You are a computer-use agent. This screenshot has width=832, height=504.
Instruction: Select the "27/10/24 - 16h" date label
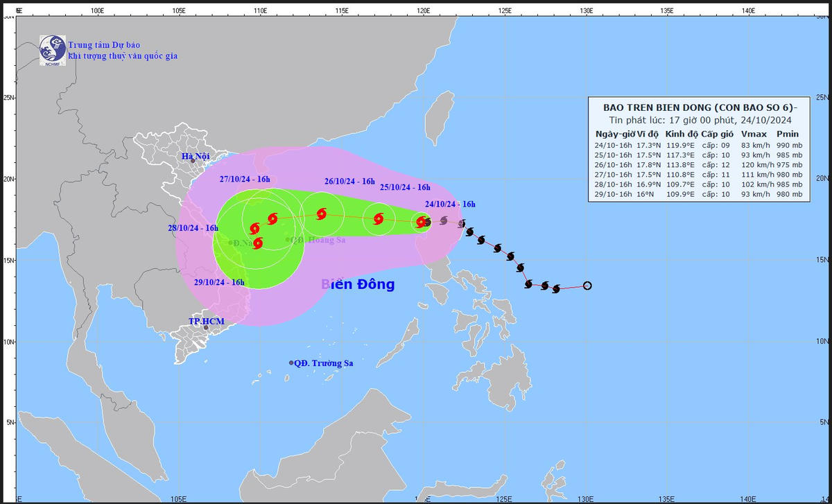click(245, 179)
